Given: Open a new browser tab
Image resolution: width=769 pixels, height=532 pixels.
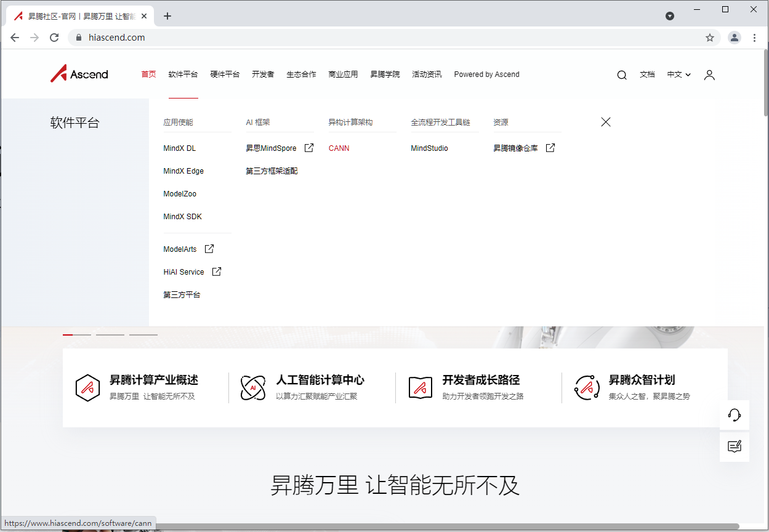Looking at the screenshot, I should click(x=167, y=16).
